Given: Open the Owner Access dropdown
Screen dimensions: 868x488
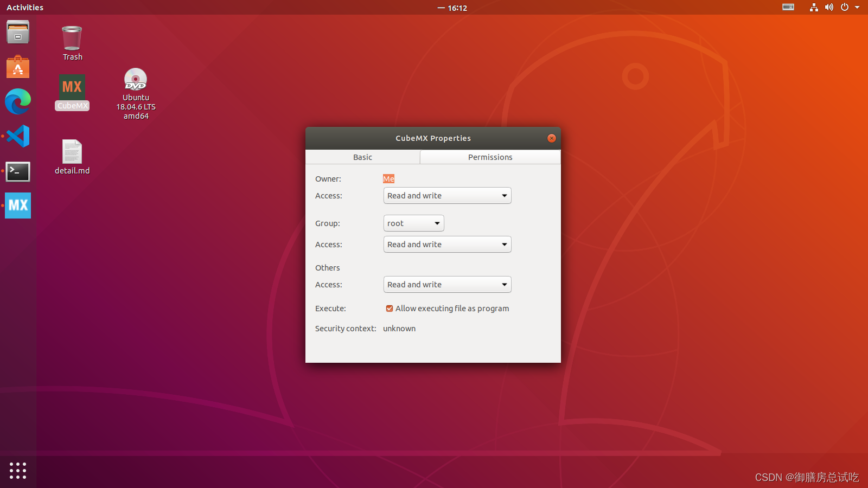Looking at the screenshot, I should [447, 195].
